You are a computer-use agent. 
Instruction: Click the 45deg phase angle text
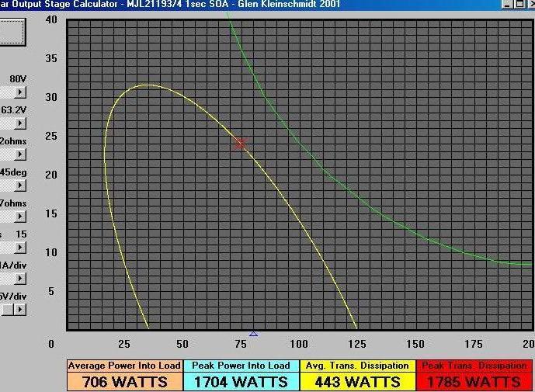pos(13,172)
